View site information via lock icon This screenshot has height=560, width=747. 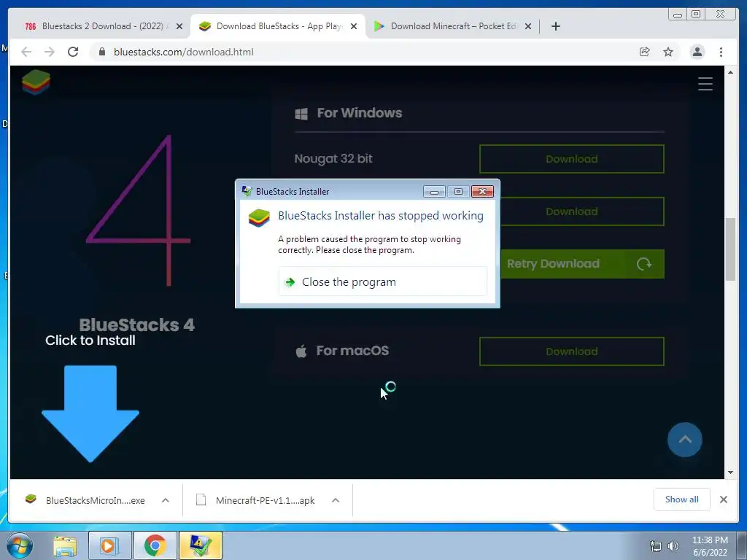pos(101,52)
